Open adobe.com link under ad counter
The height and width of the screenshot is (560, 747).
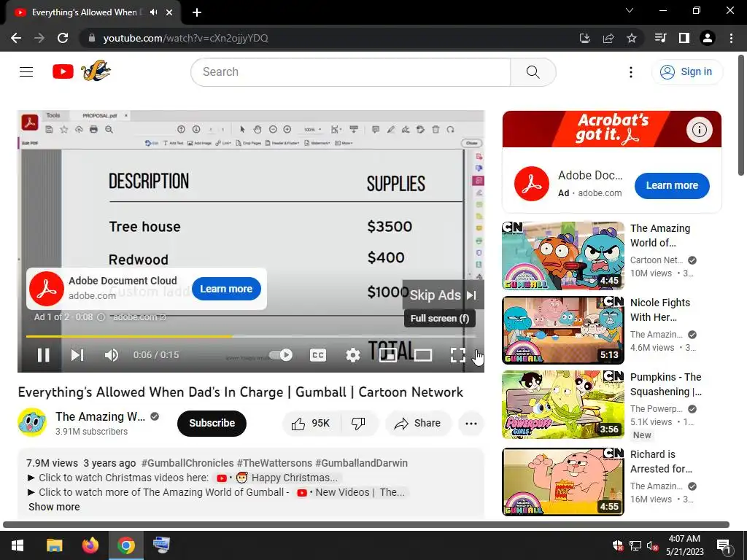(x=139, y=317)
